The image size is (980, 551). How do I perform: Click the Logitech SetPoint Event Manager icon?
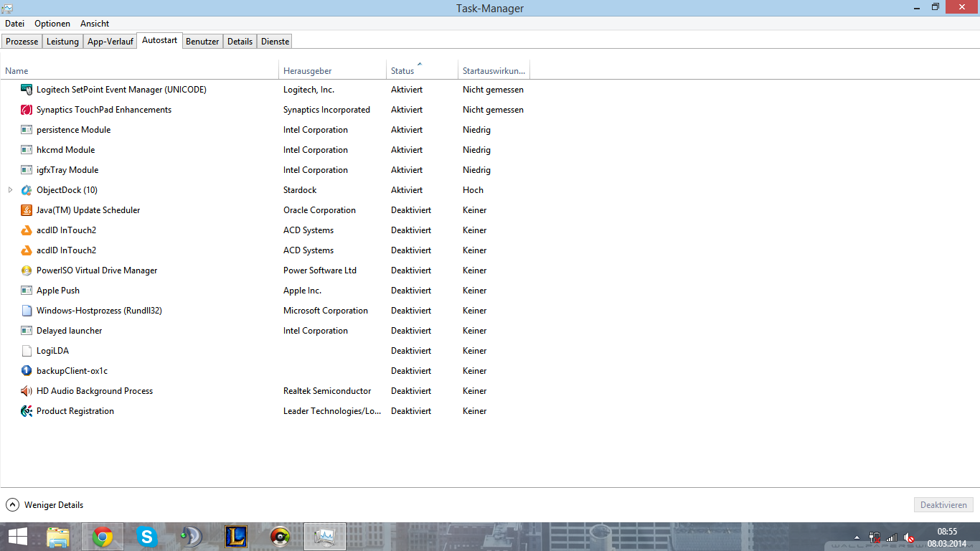[x=27, y=90]
